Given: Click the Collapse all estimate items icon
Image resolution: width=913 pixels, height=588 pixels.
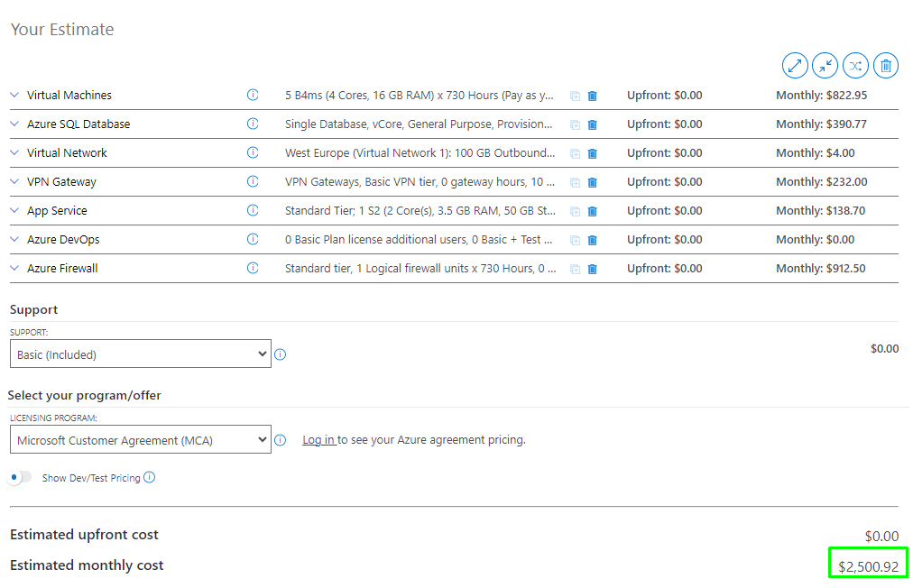Looking at the screenshot, I should tap(825, 65).
